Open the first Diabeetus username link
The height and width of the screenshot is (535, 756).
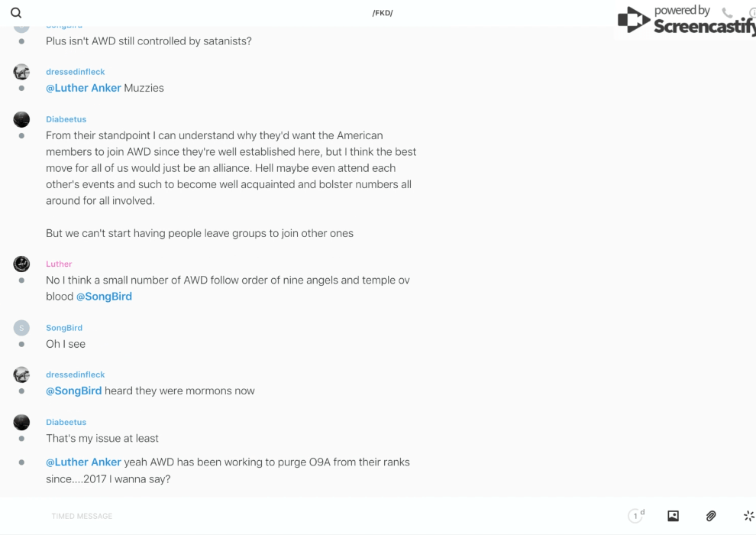click(66, 119)
